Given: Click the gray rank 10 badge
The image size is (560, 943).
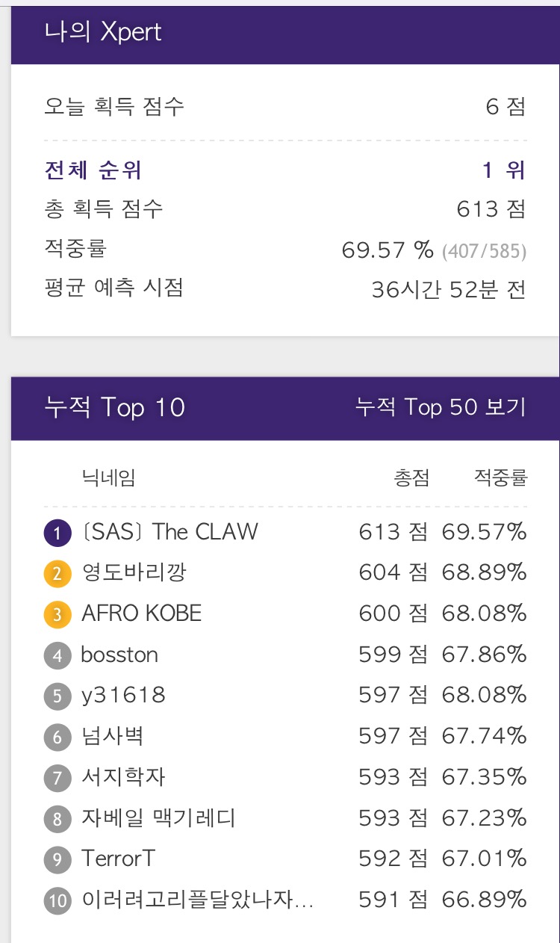Looking at the screenshot, I should tap(57, 900).
